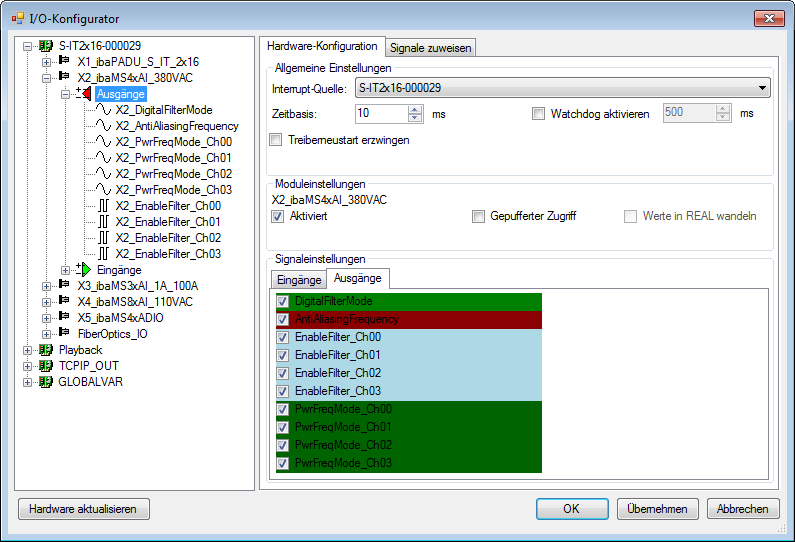Collapse the X2_ibaMS4xAI_380VAC node
The height and width of the screenshot is (542, 795).
coord(46,78)
